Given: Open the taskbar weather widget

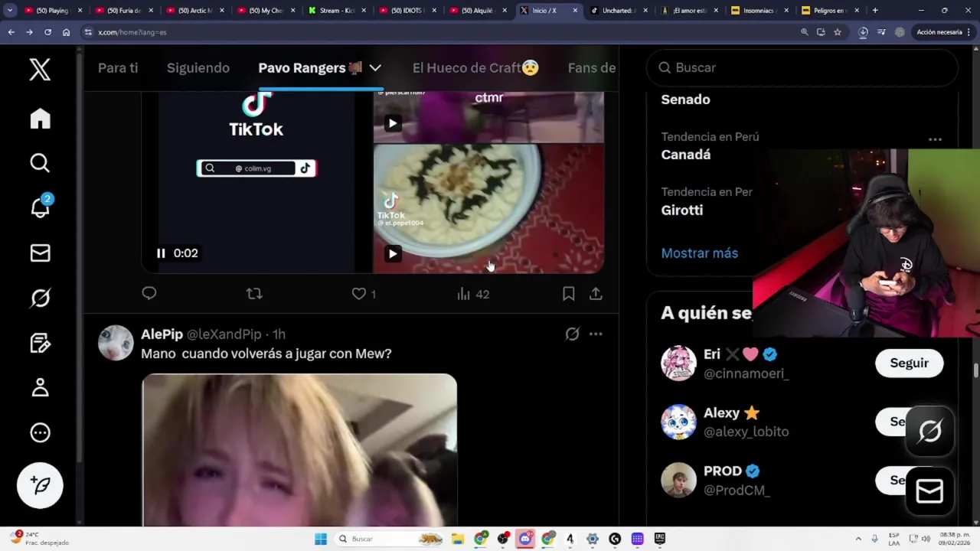Looking at the screenshot, I should click(x=38, y=539).
